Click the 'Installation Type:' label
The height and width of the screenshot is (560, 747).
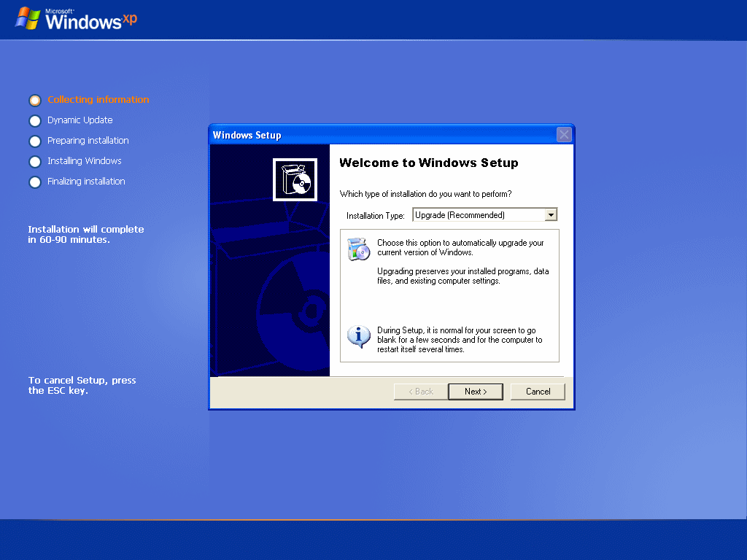(x=376, y=216)
